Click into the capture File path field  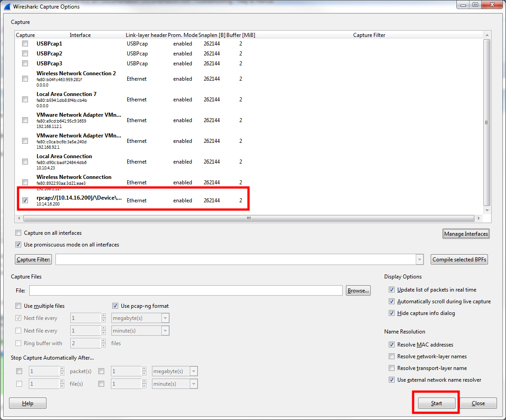click(x=186, y=290)
